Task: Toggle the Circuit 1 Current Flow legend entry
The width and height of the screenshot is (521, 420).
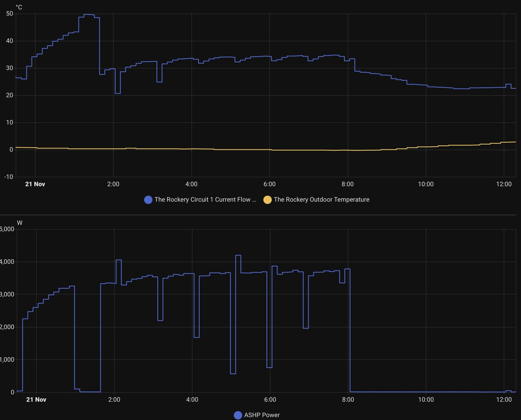Action: [x=205, y=199]
